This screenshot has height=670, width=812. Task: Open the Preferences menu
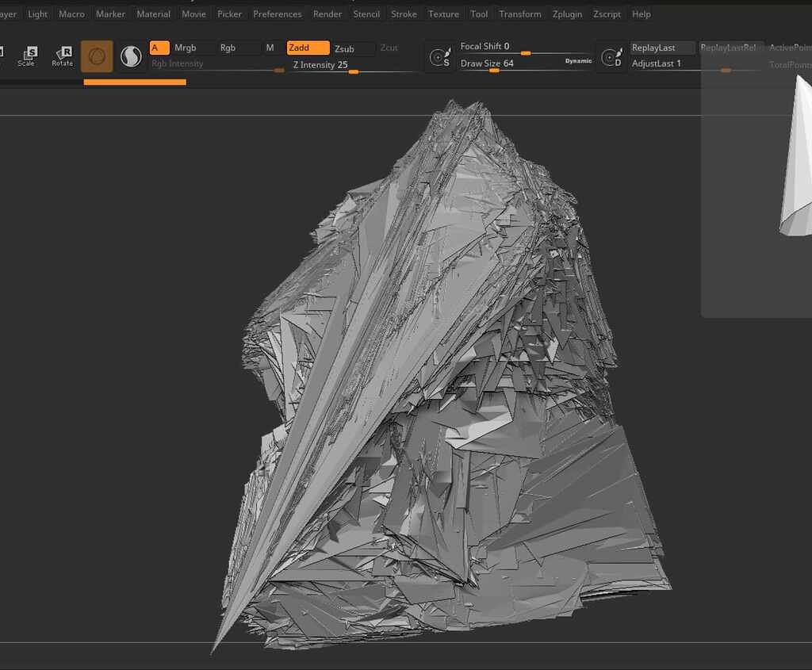[x=278, y=13]
